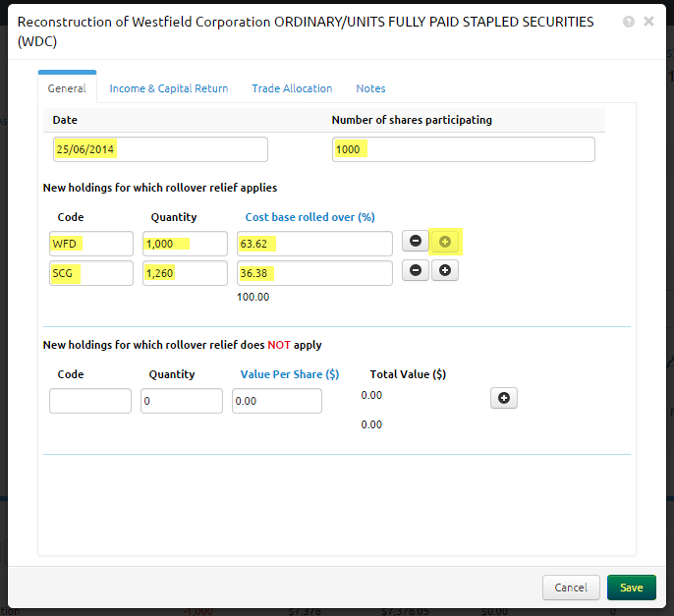Add a row after the WFD holding
674x616 pixels.
pos(445,242)
